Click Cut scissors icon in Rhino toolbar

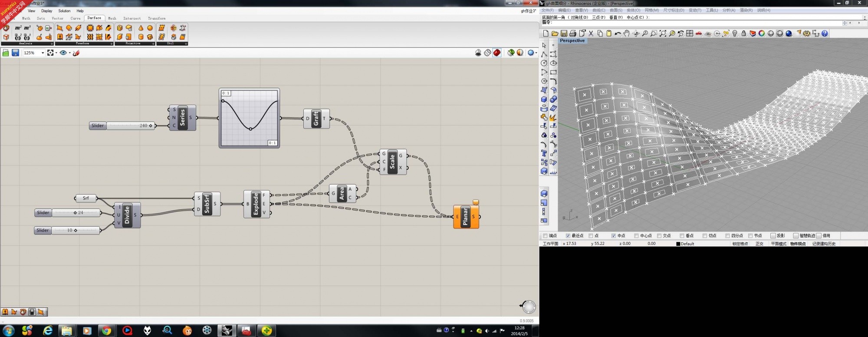pyautogui.click(x=591, y=33)
